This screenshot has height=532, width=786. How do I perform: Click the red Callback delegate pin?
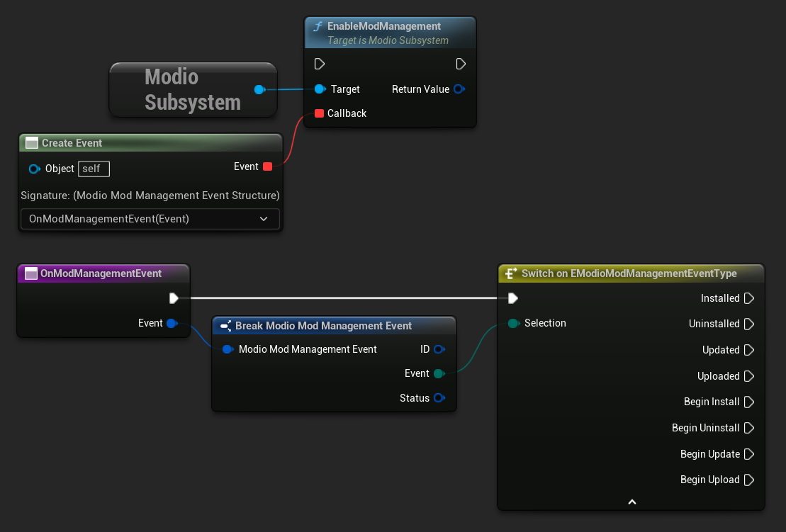coord(320,113)
